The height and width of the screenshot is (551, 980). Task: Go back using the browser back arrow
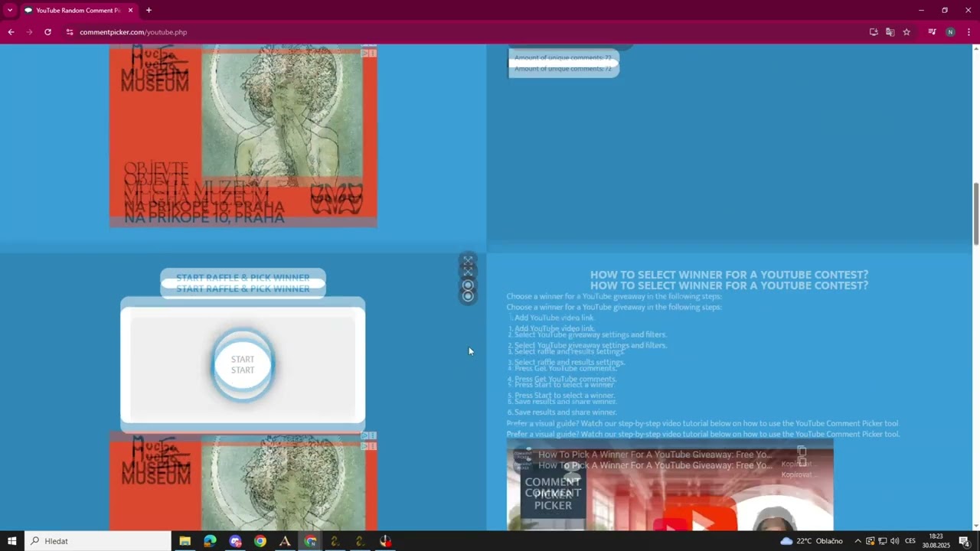(11, 32)
